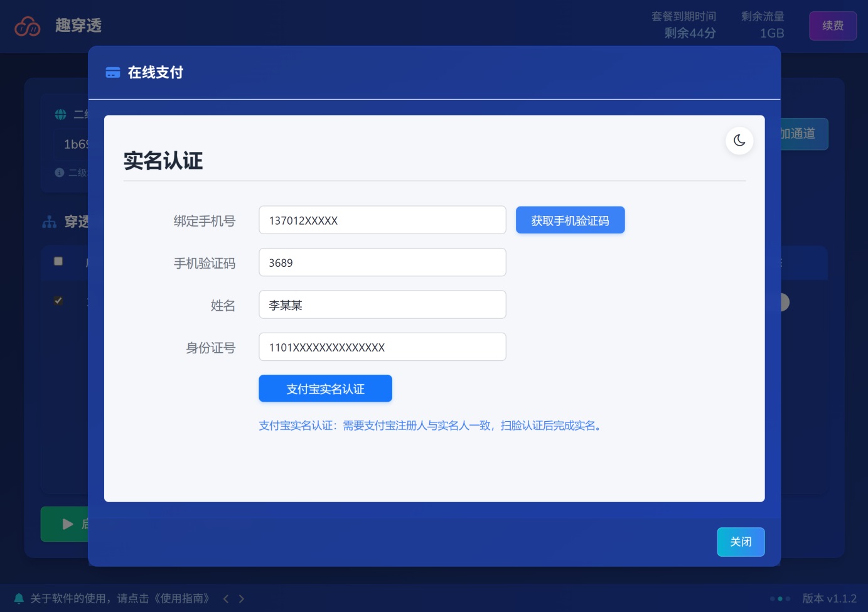Toggle dark mode using the moon icon
This screenshot has width=868, height=612.
tap(739, 141)
